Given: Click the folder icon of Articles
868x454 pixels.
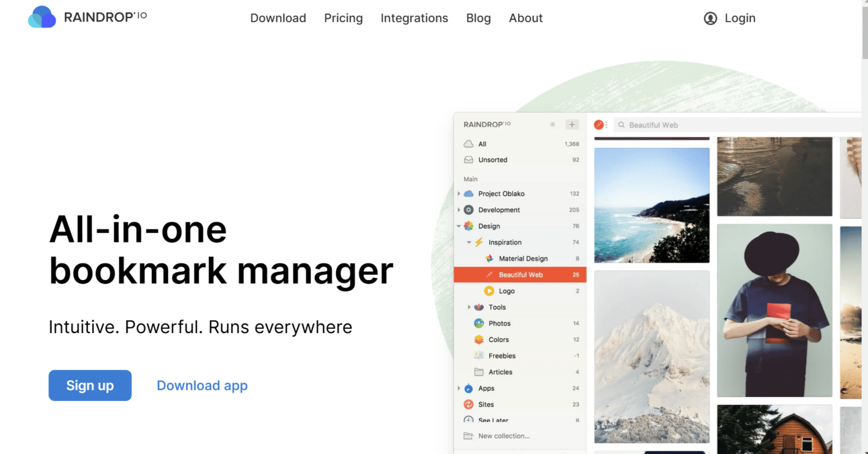Looking at the screenshot, I should coord(479,372).
